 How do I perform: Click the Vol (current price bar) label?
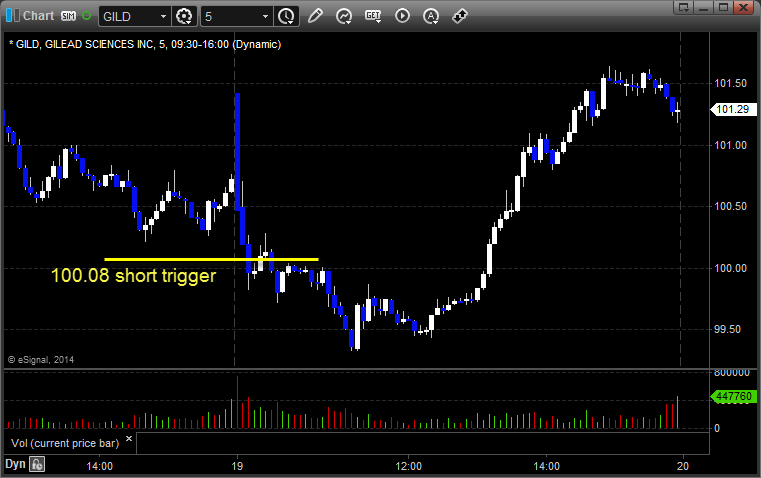pyautogui.click(x=65, y=443)
